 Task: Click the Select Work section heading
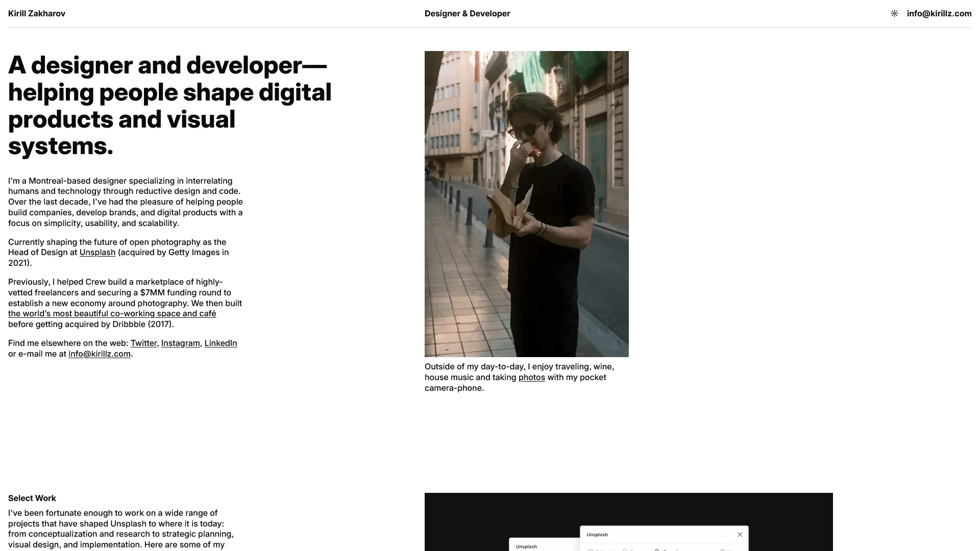pos(32,498)
